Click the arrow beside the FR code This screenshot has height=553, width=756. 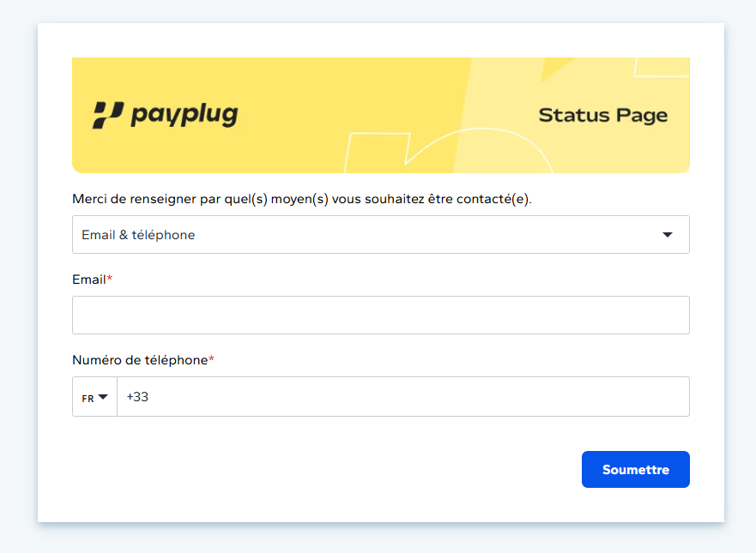104,397
